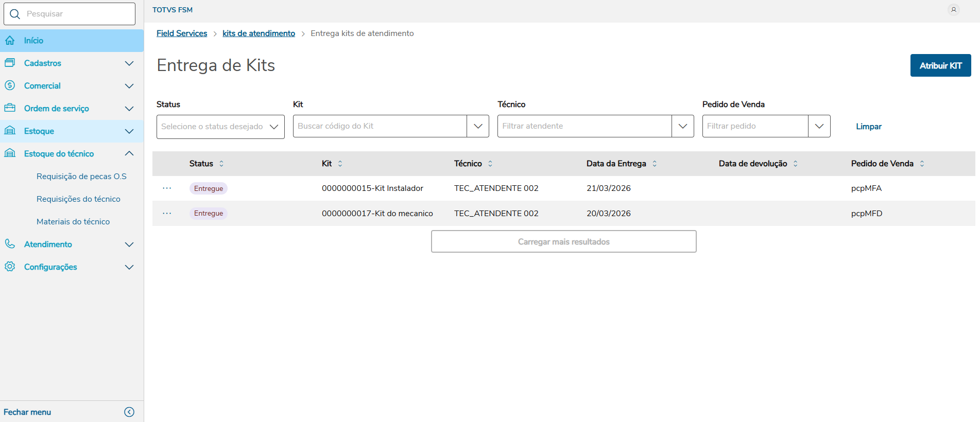Expand the Kit code dropdown arrow

(x=478, y=126)
